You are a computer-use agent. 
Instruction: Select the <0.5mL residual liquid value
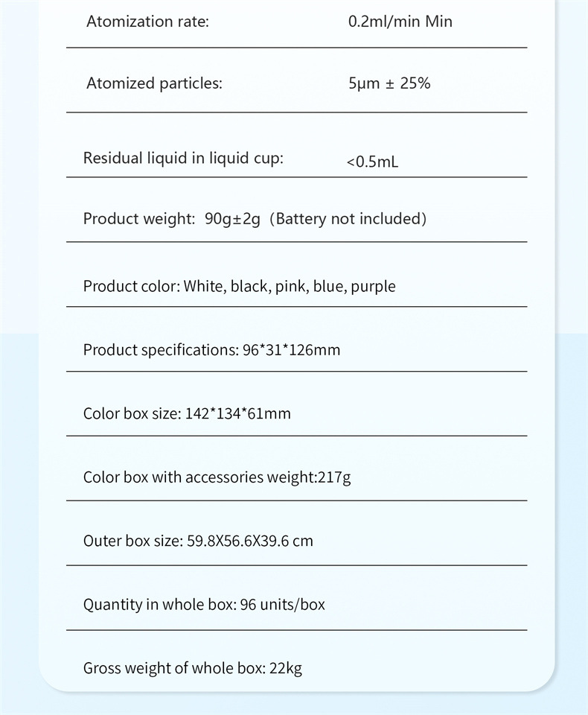[x=372, y=162]
